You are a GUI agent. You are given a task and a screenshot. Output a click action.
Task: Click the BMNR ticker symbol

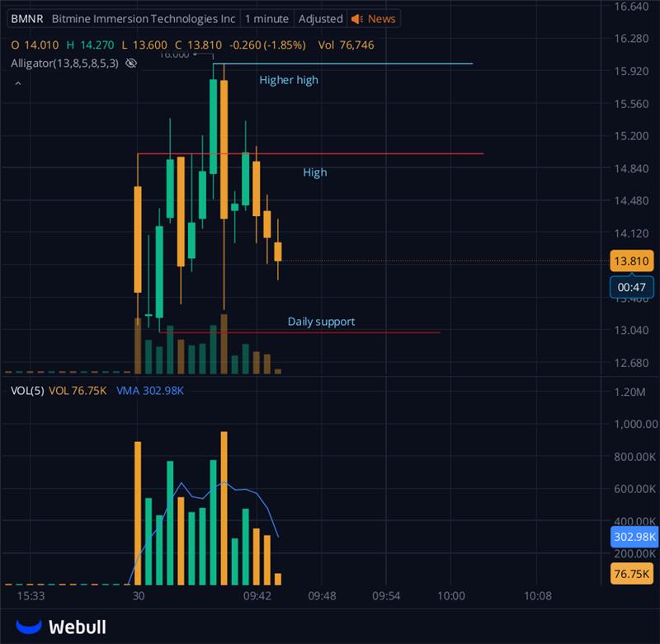[27, 19]
